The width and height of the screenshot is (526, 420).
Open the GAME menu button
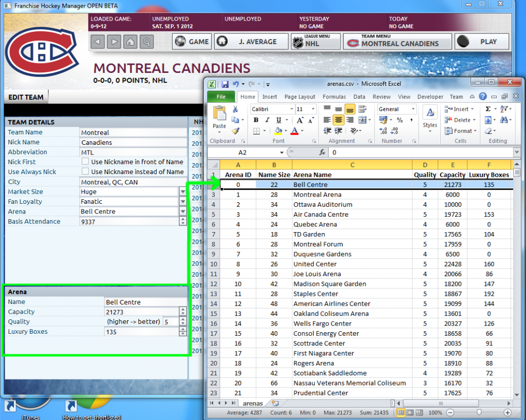pyautogui.click(x=192, y=42)
